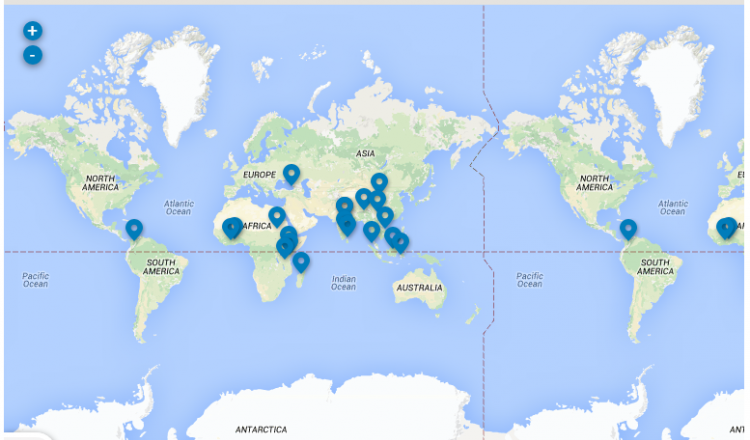Open the pin on Africa's southeast coast
Viewport: 750px width, 440px height.
(301, 262)
